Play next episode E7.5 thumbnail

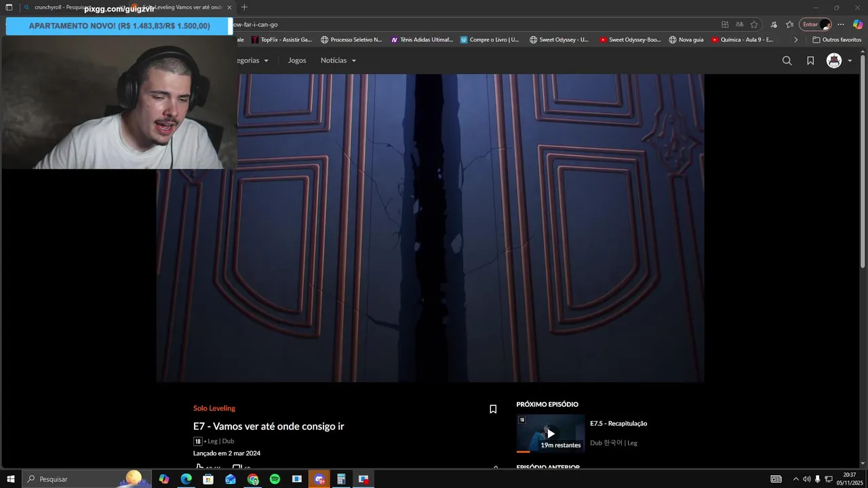click(x=551, y=433)
